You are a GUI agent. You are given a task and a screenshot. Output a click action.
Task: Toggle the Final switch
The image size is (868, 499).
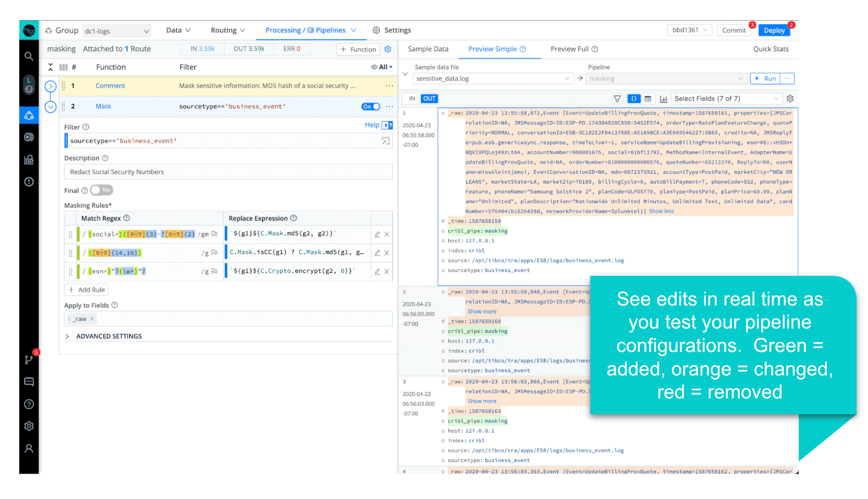pos(101,190)
